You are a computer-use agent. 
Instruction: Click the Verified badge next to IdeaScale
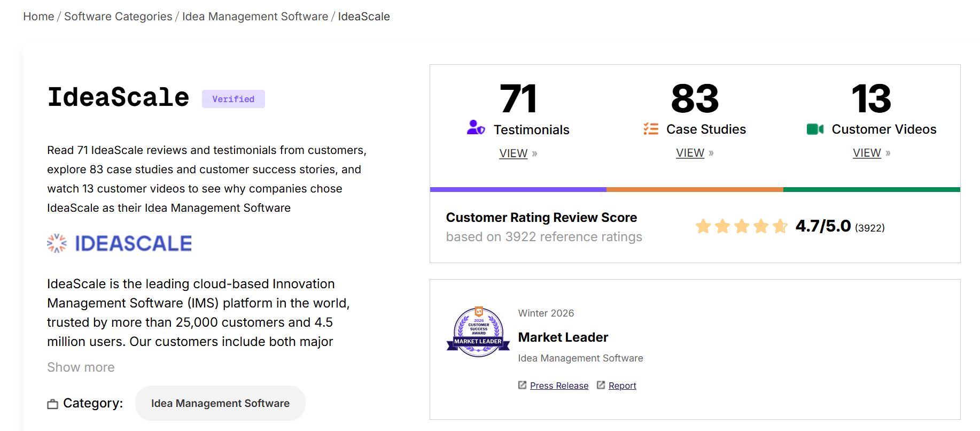coord(234,99)
